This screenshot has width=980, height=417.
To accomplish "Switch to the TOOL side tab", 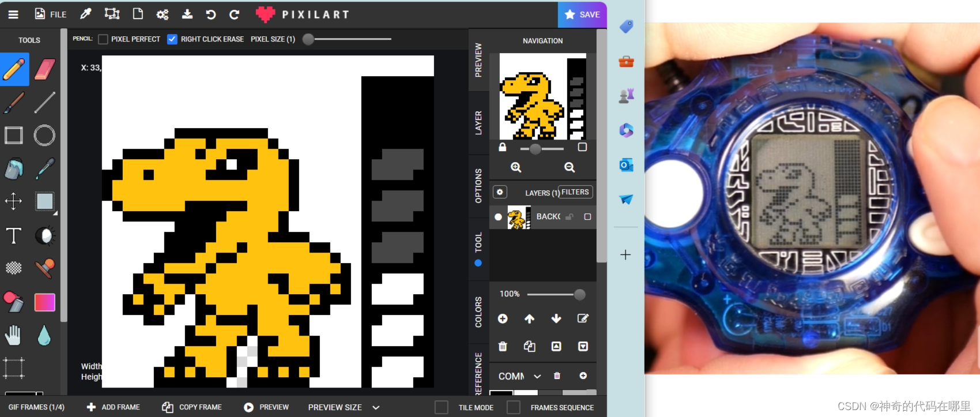I will pos(478,249).
